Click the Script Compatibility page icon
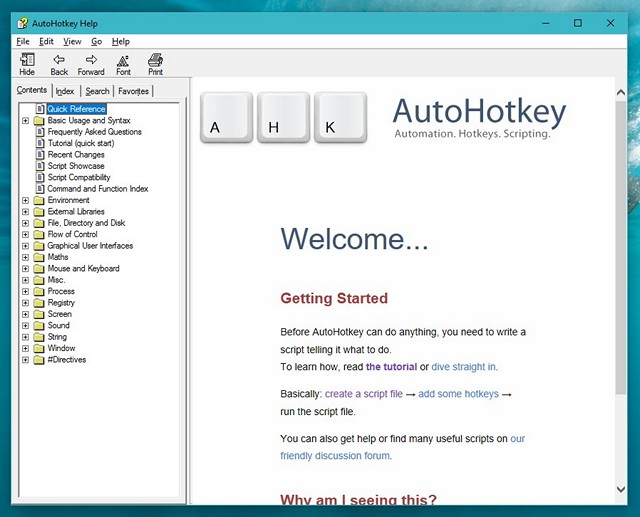This screenshot has height=517, width=640. [40, 178]
